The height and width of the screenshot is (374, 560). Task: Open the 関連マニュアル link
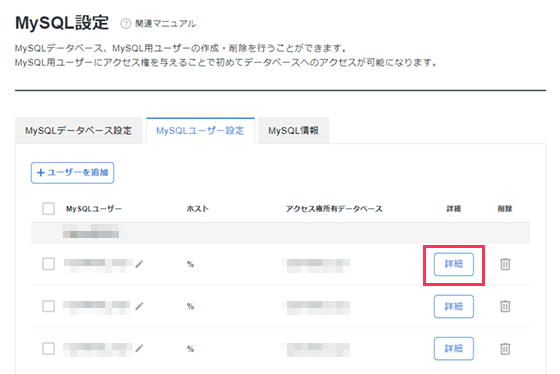(165, 24)
